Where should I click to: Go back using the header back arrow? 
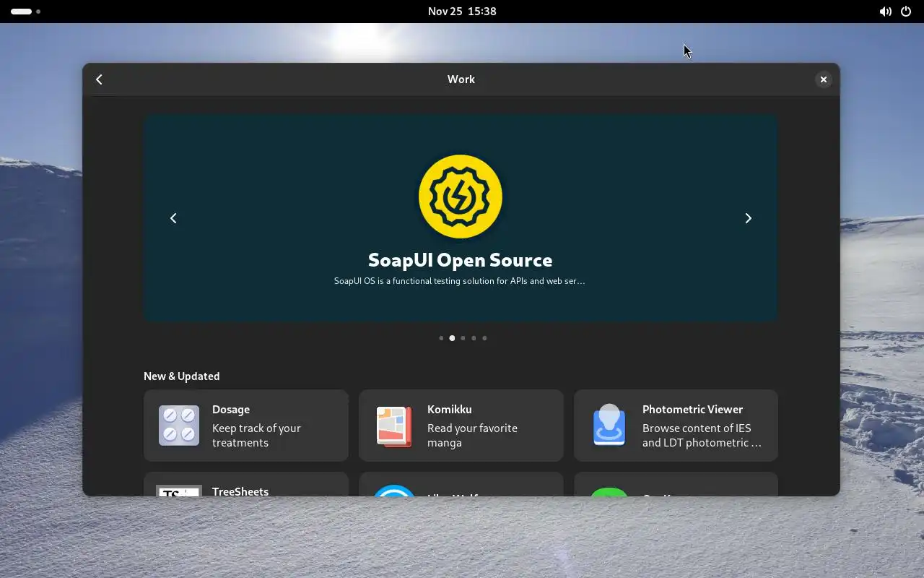click(x=100, y=79)
